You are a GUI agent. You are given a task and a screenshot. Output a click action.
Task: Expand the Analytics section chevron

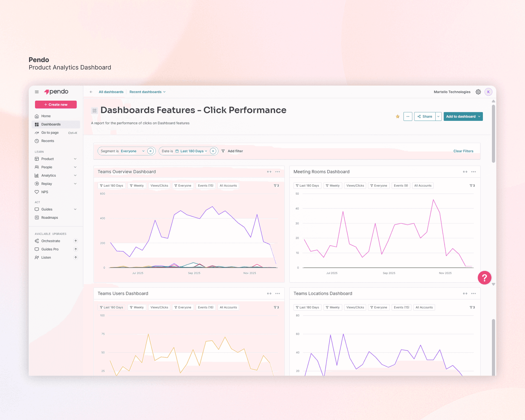tap(75, 175)
